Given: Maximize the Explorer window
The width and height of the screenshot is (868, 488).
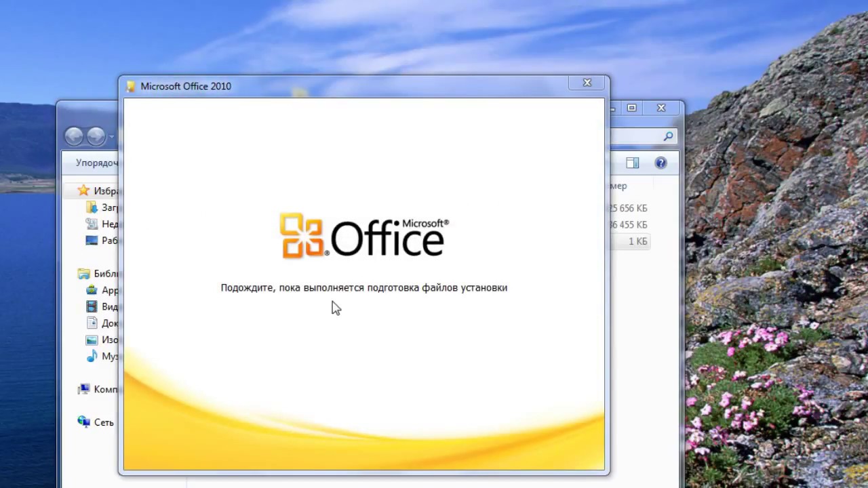Looking at the screenshot, I should (631, 108).
